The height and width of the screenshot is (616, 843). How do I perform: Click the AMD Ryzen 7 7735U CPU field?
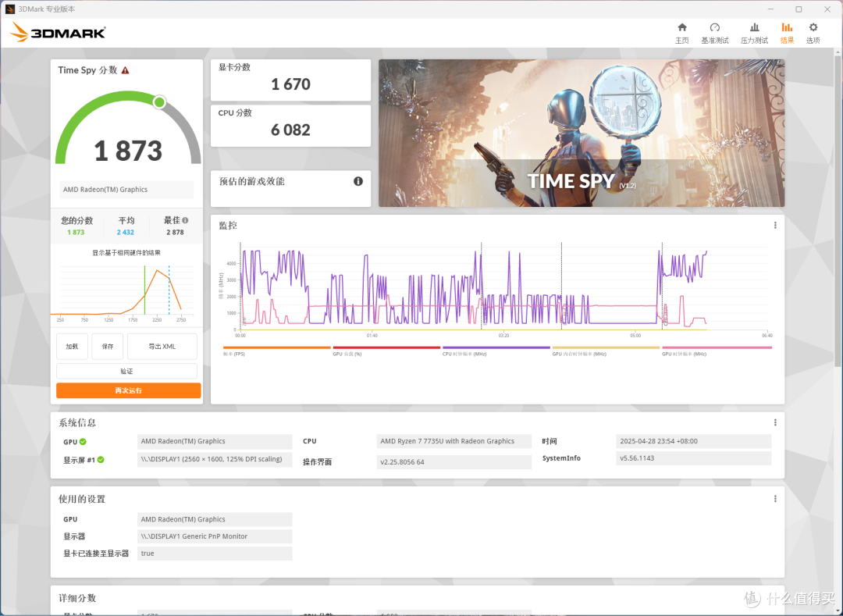[x=454, y=441]
